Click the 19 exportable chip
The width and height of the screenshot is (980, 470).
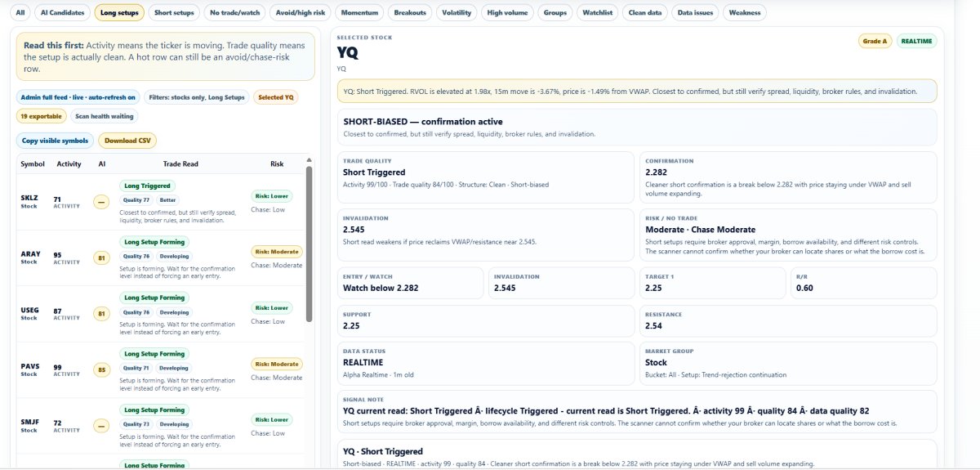(x=42, y=116)
